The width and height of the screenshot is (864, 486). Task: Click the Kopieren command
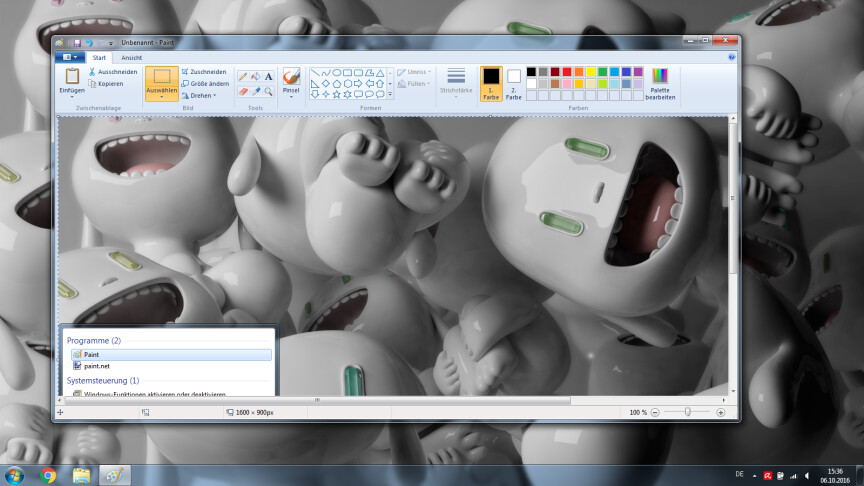[106, 84]
